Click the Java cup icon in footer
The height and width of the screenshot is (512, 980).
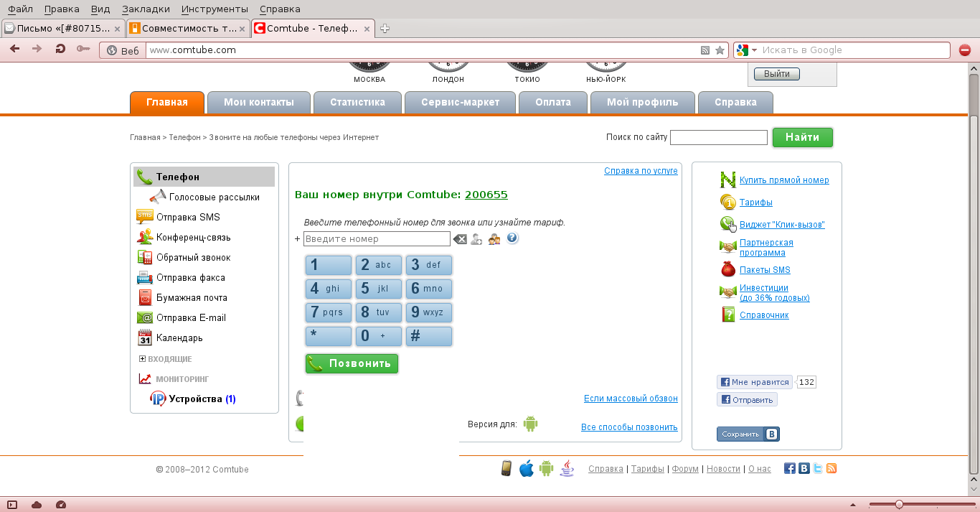[567, 468]
